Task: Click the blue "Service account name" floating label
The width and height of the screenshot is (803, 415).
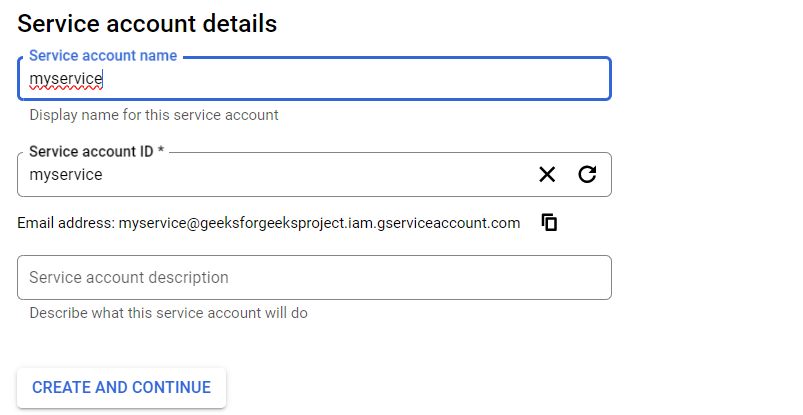Action: point(103,56)
